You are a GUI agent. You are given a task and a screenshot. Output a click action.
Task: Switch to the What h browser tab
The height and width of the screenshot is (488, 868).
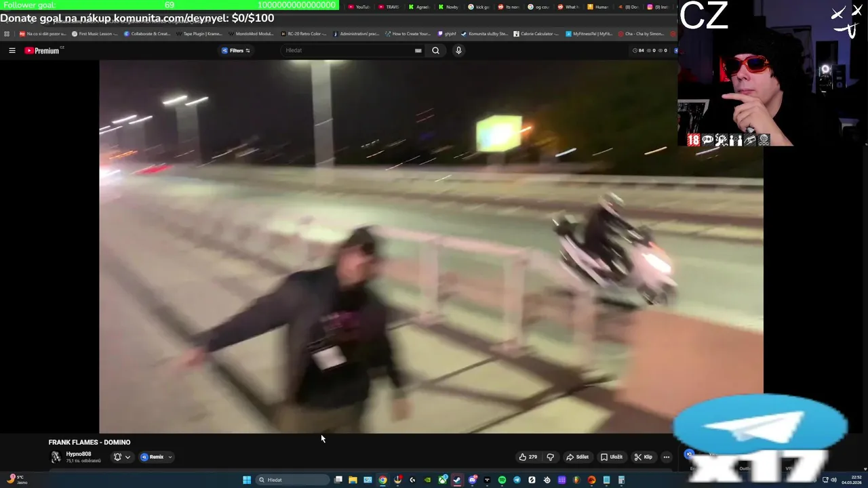tap(568, 7)
